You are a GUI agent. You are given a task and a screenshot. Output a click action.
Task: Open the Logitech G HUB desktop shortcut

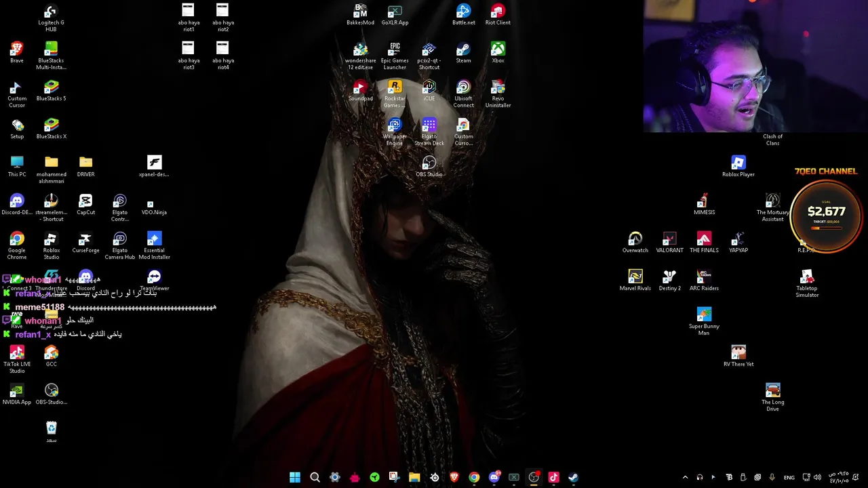pos(51,18)
